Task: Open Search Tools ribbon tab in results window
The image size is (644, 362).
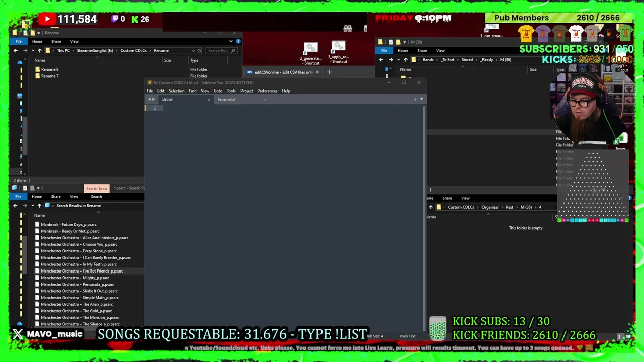Action: pyautogui.click(x=96, y=189)
